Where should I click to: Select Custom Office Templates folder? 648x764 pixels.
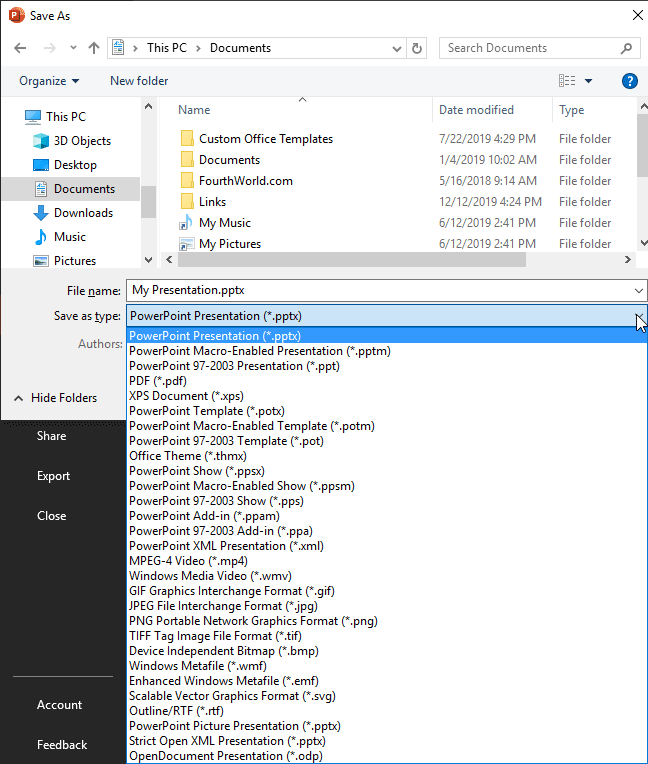tap(266, 139)
